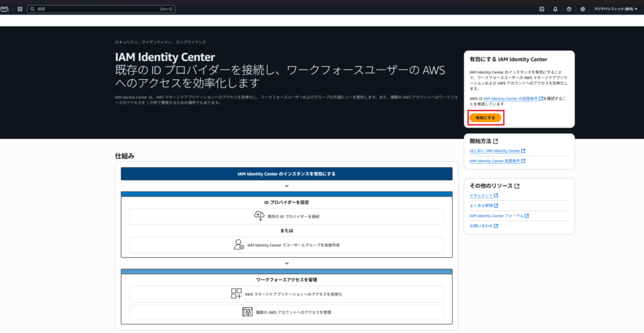
Task: Click the application squares plus icon
Action: click(x=236, y=293)
